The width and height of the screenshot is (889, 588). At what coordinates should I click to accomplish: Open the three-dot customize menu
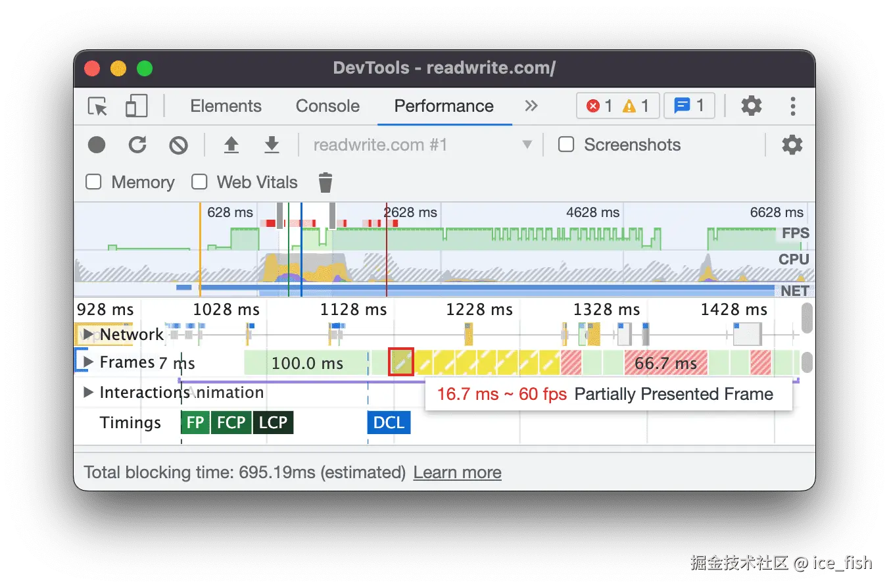[793, 106]
